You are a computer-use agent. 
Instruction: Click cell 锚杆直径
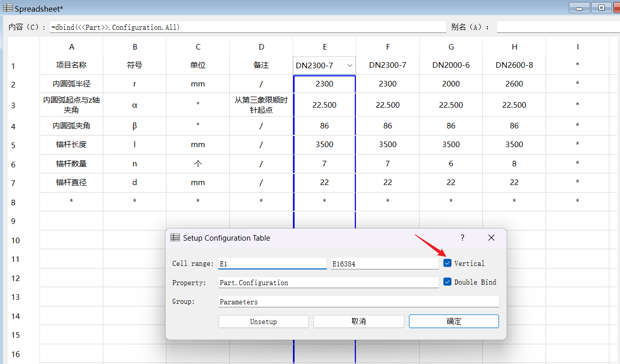coord(71,183)
